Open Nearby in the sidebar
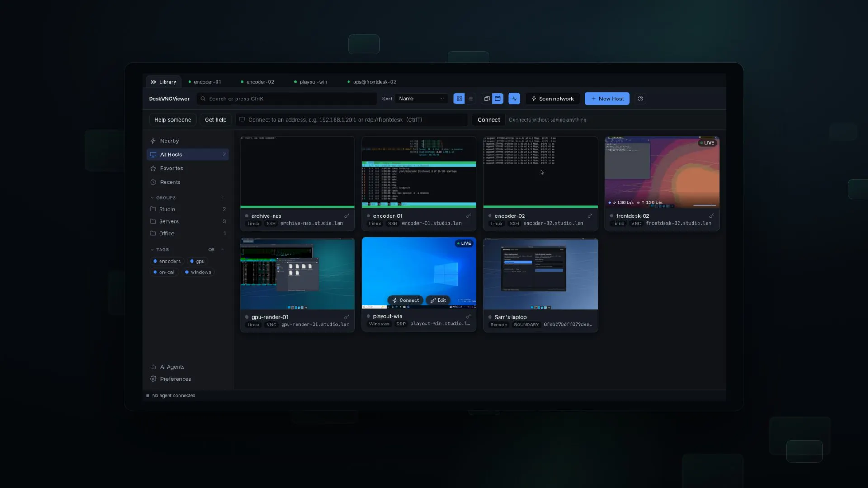This screenshot has width=868, height=488. click(x=188, y=141)
